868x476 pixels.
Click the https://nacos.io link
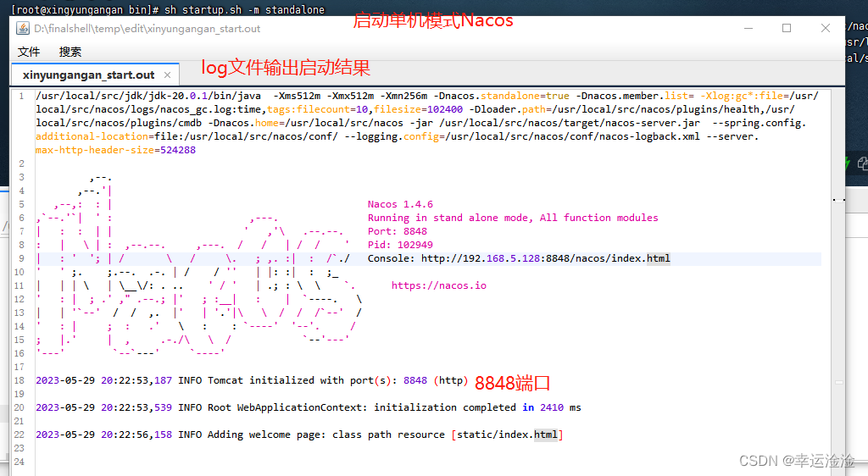438,285
